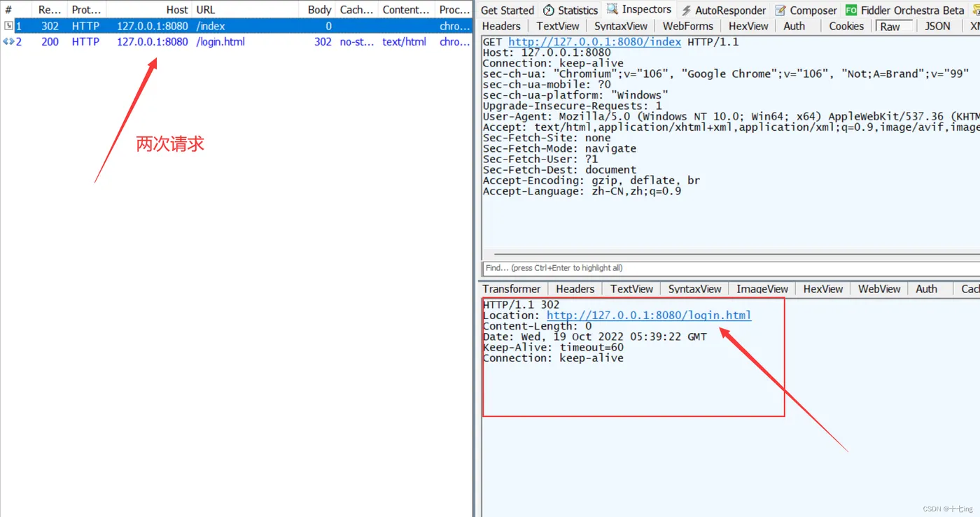Click the Host cell of the /login.html row
The image size is (980, 517).
point(152,41)
